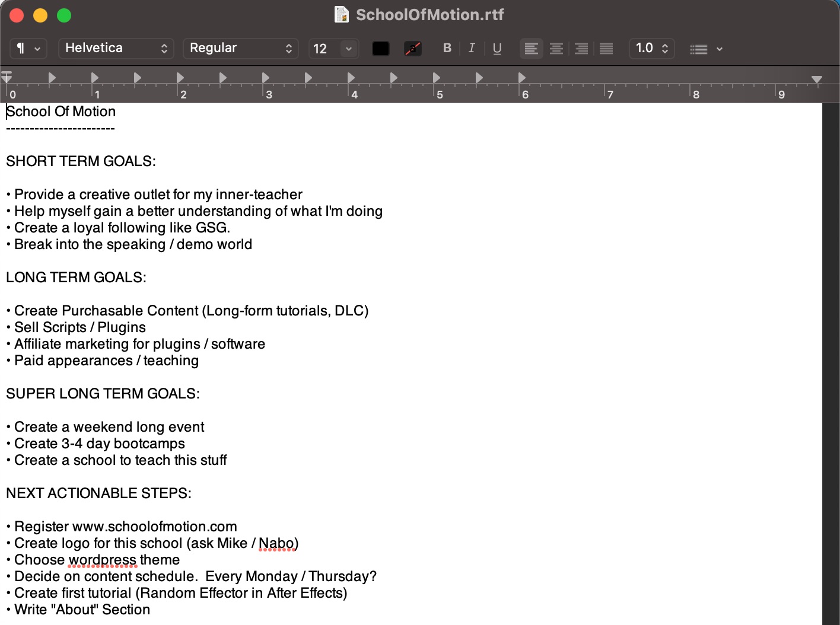Toggle bold formatting

447,48
